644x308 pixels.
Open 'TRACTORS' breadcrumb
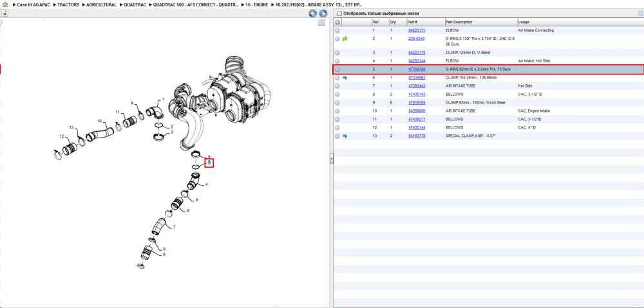68,5
